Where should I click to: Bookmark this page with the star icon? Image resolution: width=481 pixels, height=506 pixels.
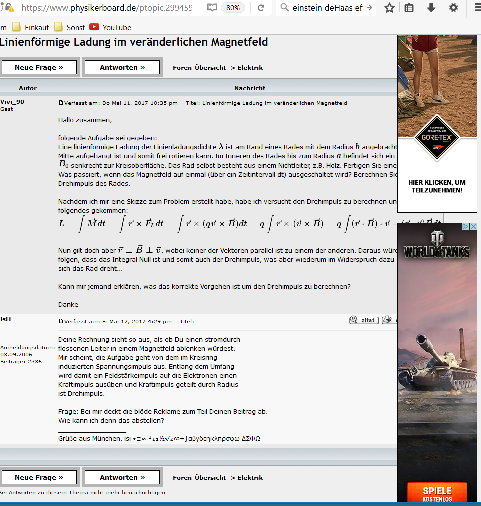(x=389, y=8)
